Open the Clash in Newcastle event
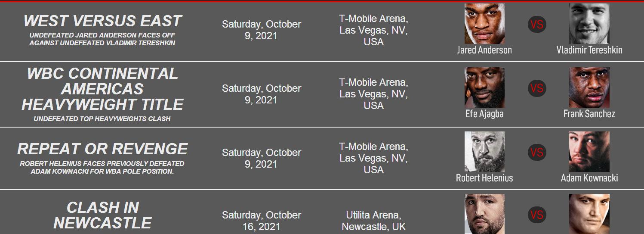 pyautogui.click(x=102, y=215)
